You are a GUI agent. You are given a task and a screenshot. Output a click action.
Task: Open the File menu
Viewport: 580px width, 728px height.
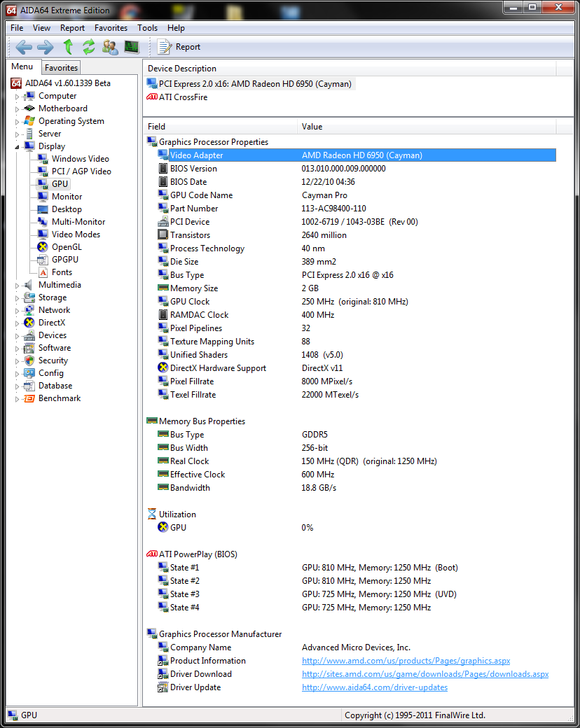click(x=17, y=28)
